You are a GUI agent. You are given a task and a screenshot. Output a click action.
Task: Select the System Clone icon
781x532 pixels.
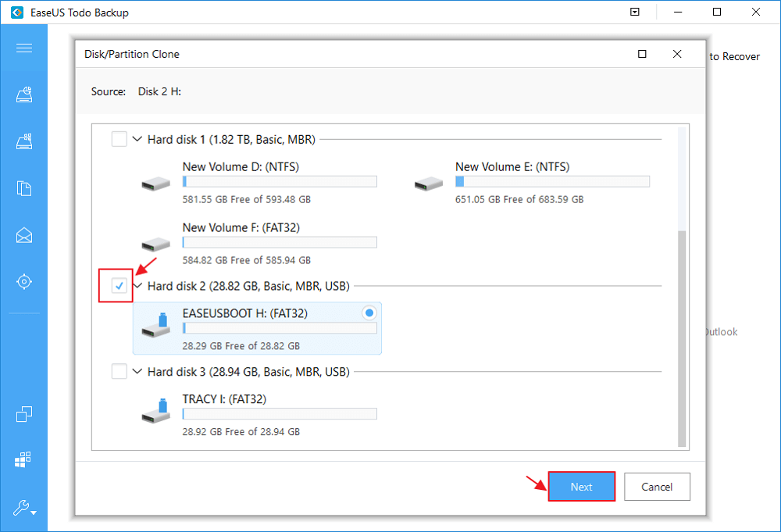pyautogui.click(x=23, y=459)
